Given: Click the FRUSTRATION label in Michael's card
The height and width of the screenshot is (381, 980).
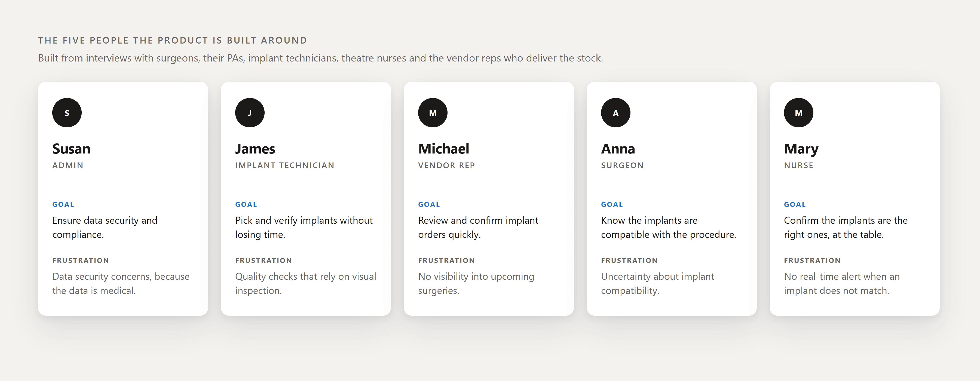Looking at the screenshot, I should pos(447,260).
